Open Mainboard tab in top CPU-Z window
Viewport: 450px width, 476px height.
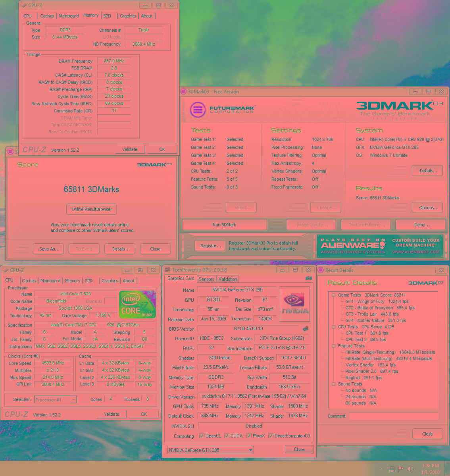tap(69, 16)
